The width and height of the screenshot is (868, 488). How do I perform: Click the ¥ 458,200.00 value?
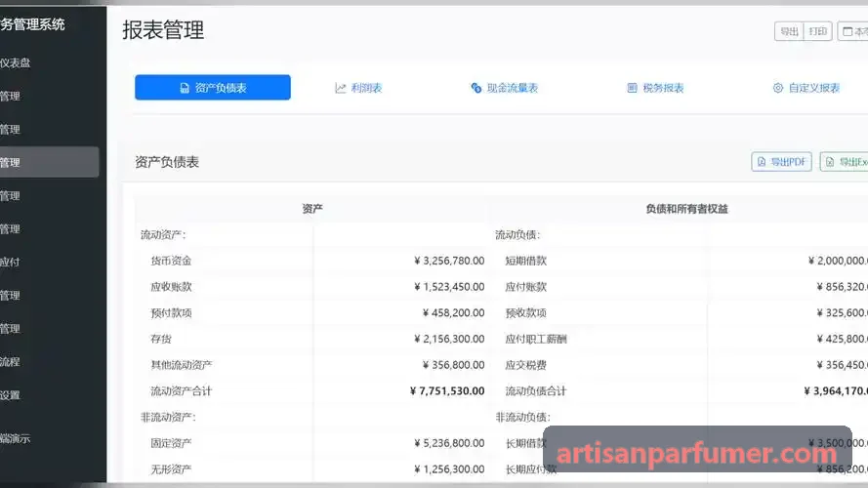pyautogui.click(x=453, y=312)
